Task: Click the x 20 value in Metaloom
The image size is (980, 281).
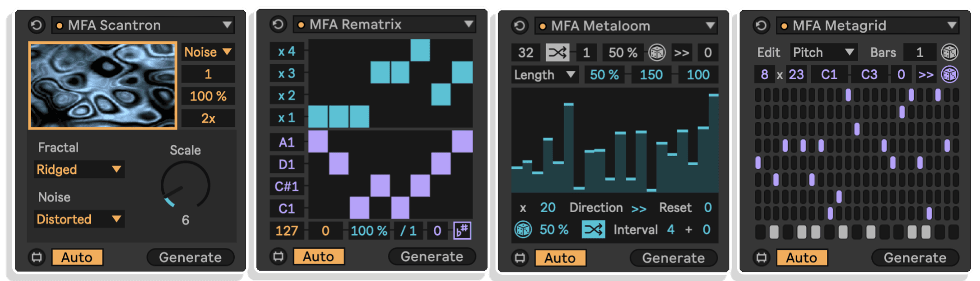Action: (x=548, y=208)
